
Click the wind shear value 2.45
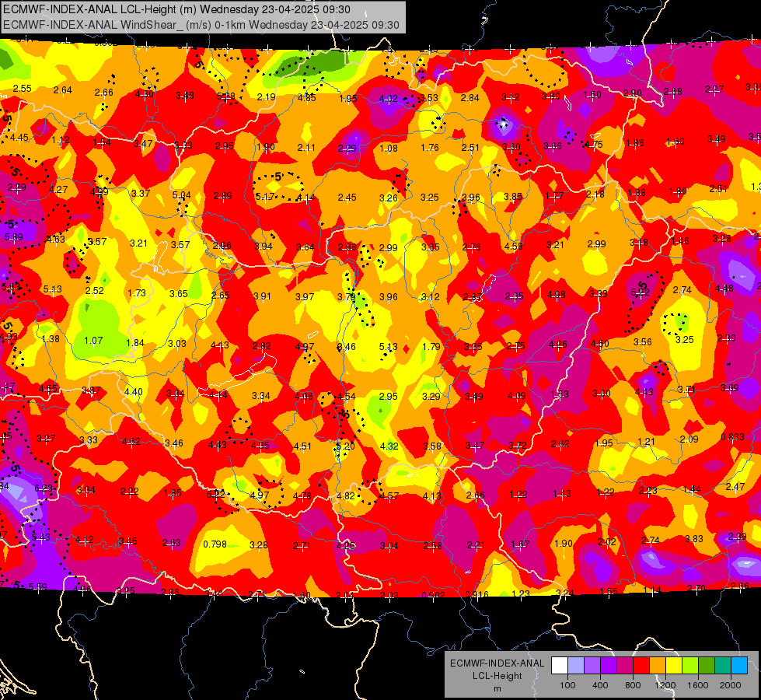[x=347, y=198]
